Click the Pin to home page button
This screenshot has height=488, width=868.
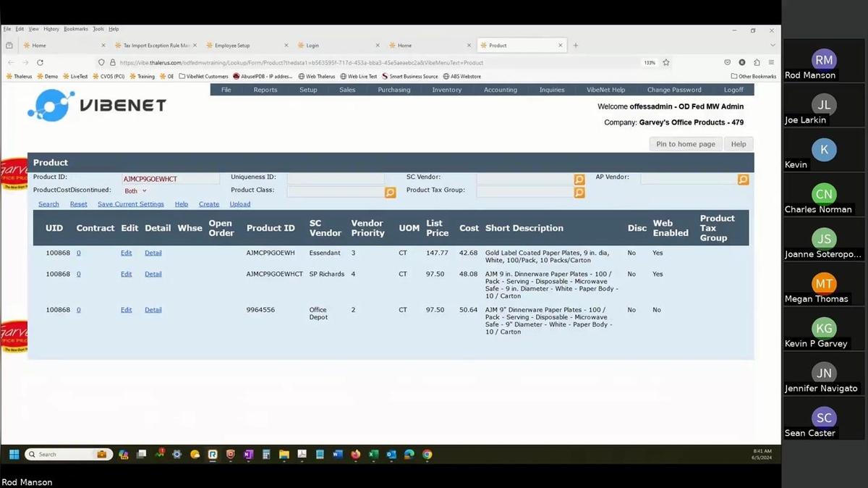tap(685, 144)
